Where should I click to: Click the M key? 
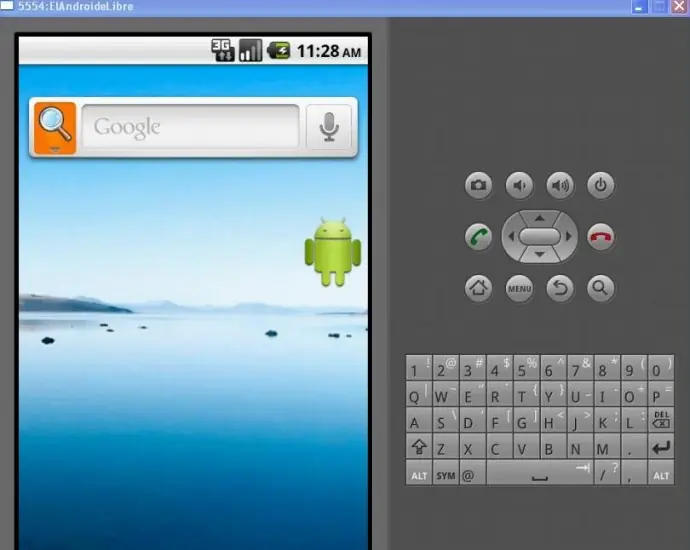607,447
